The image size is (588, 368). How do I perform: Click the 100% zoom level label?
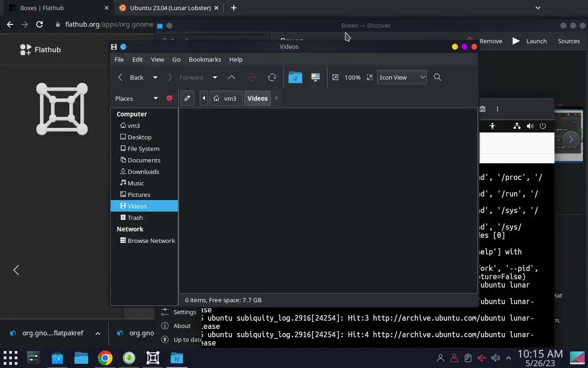click(x=352, y=77)
